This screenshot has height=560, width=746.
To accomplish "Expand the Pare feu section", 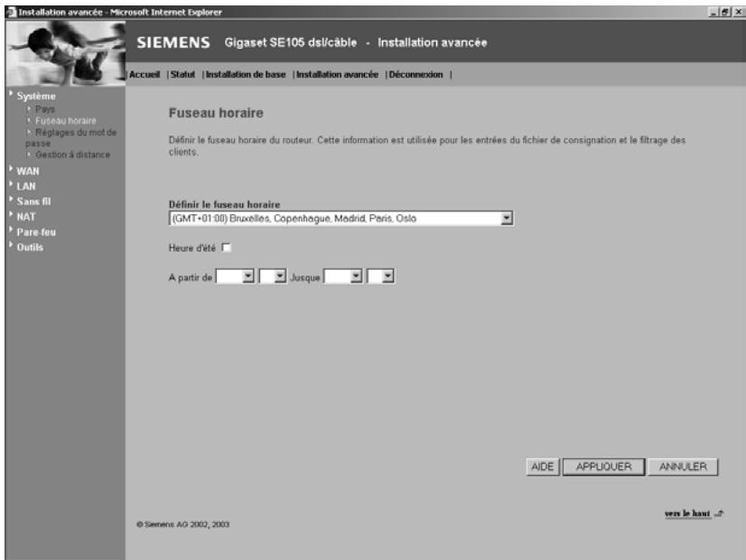I will click(x=36, y=232).
